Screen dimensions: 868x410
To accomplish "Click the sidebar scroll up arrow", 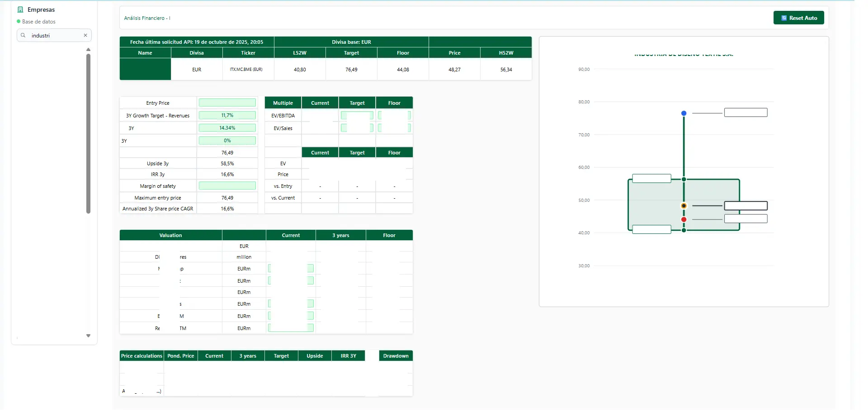I will [x=88, y=50].
